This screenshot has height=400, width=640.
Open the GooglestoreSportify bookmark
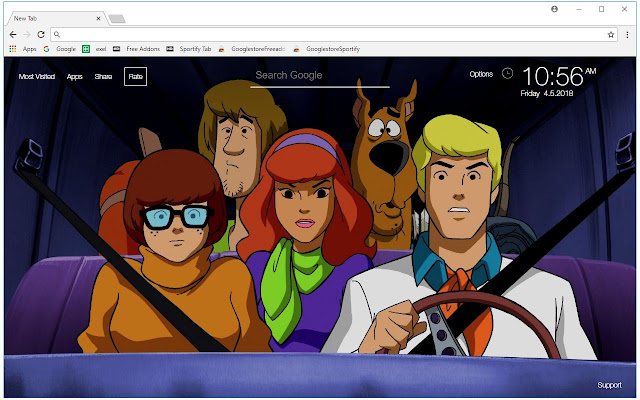(327, 49)
